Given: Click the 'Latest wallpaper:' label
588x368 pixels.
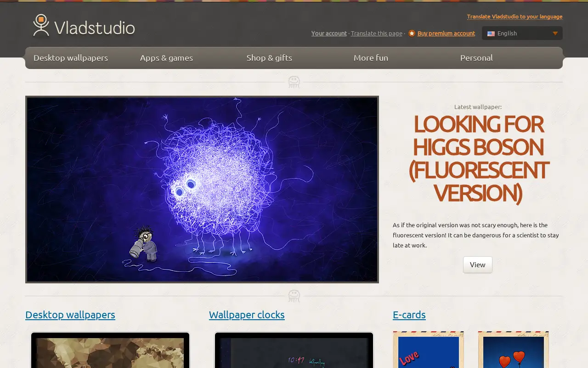Looking at the screenshot, I should [478, 107].
